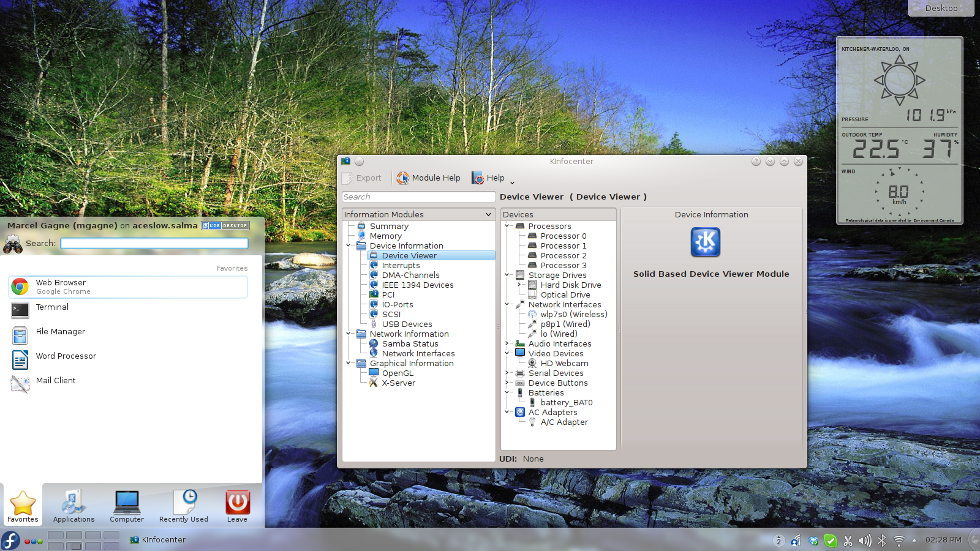The width and height of the screenshot is (980, 551).
Task: Click the panel clock showing 02:28 PM
Action: pos(943,540)
